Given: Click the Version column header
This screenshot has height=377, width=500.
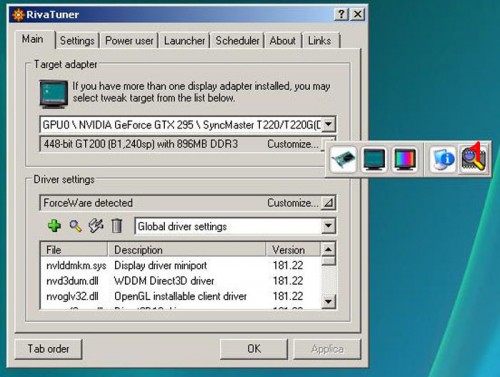Looking at the screenshot, I should click(x=293, y=250).
